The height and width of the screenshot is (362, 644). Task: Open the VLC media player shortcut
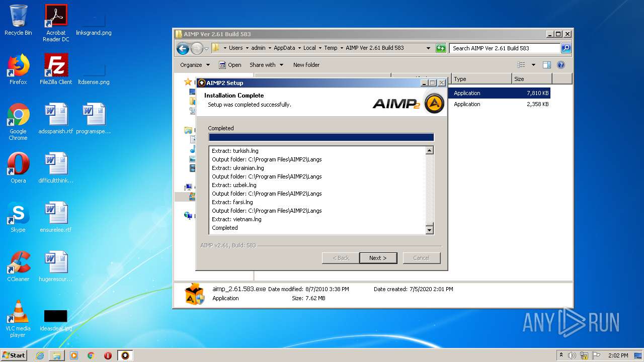18,319
